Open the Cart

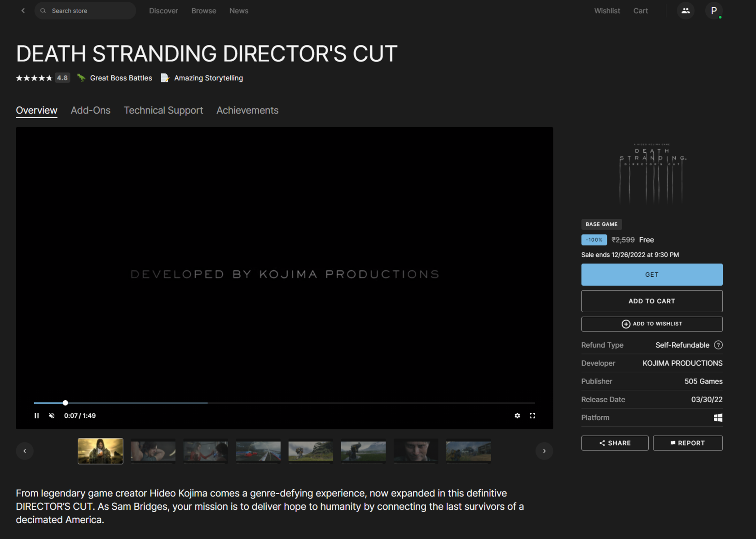[641, 11]
